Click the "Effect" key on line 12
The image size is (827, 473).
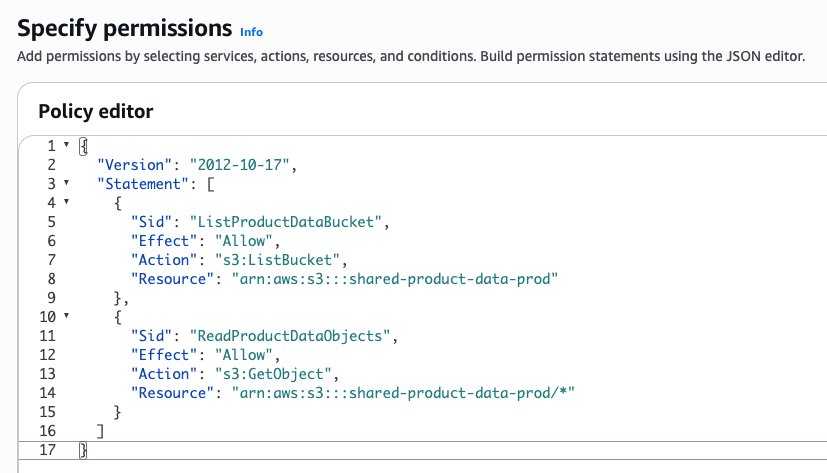click(x=165, y=355)
